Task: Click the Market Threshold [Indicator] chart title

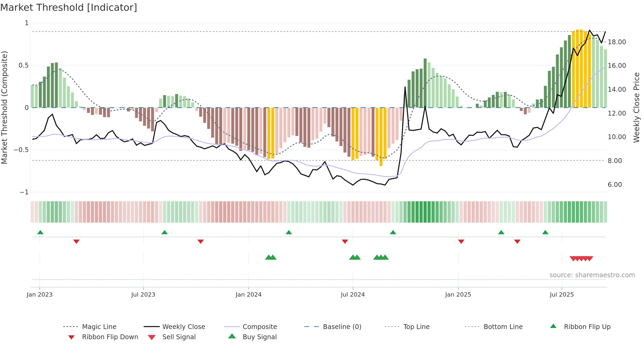Action: [69, 8]
